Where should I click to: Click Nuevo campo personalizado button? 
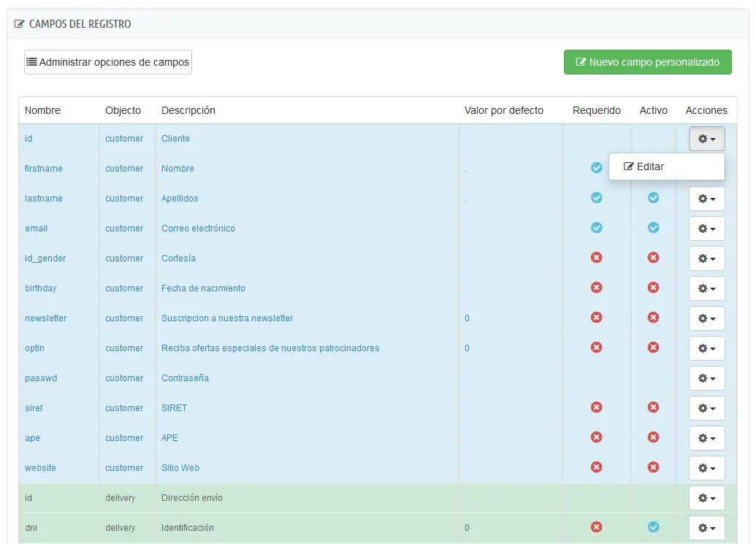coord(647,62)
